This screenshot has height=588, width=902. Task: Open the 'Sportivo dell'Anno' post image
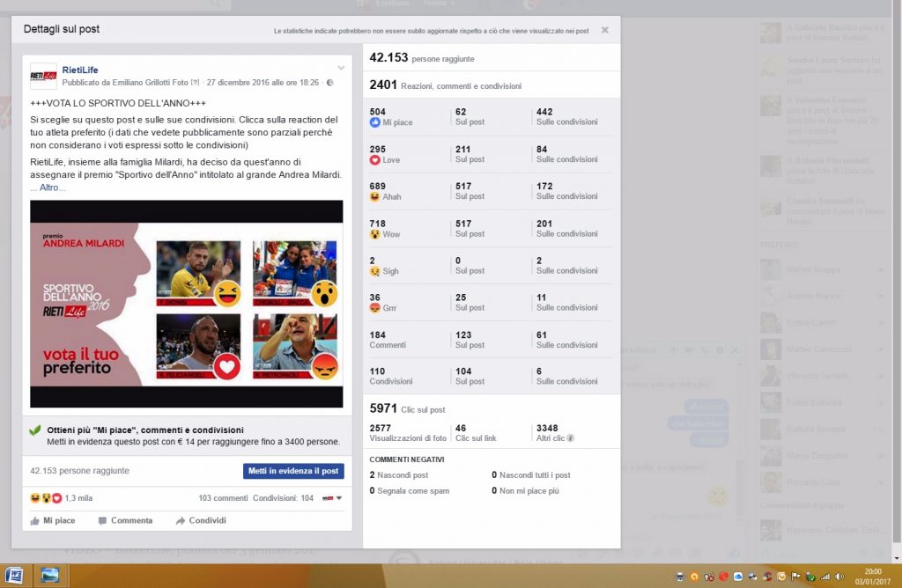[x=186, y=304]
